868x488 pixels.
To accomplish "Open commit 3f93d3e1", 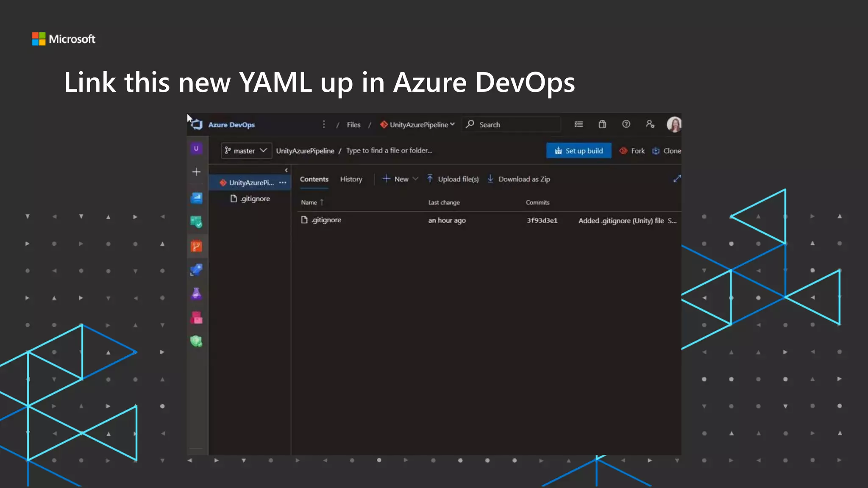I will click(542, 220).
